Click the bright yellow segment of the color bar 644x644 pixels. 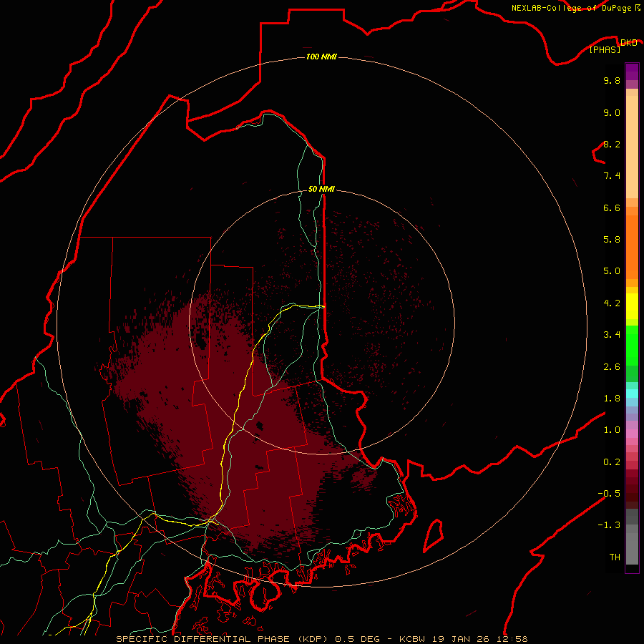tap(632, 306)
